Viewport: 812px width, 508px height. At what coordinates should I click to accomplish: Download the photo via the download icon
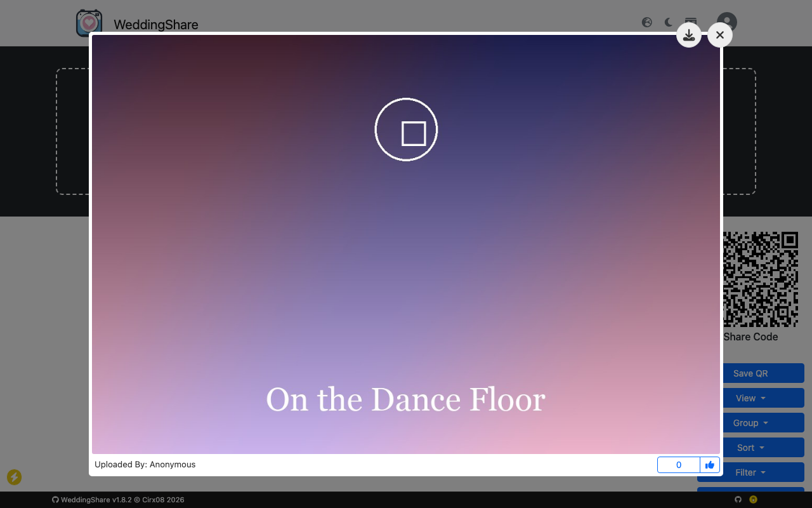(x=689, y=35)
